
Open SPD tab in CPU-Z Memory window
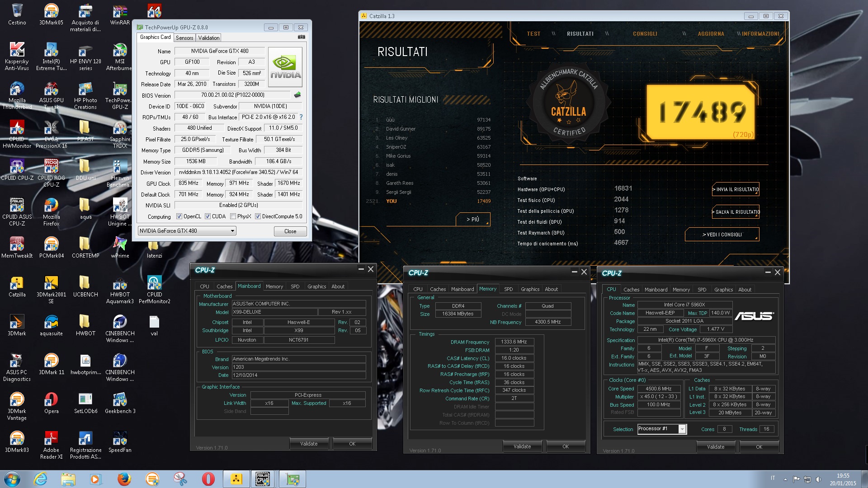click(x=509, y=289)
